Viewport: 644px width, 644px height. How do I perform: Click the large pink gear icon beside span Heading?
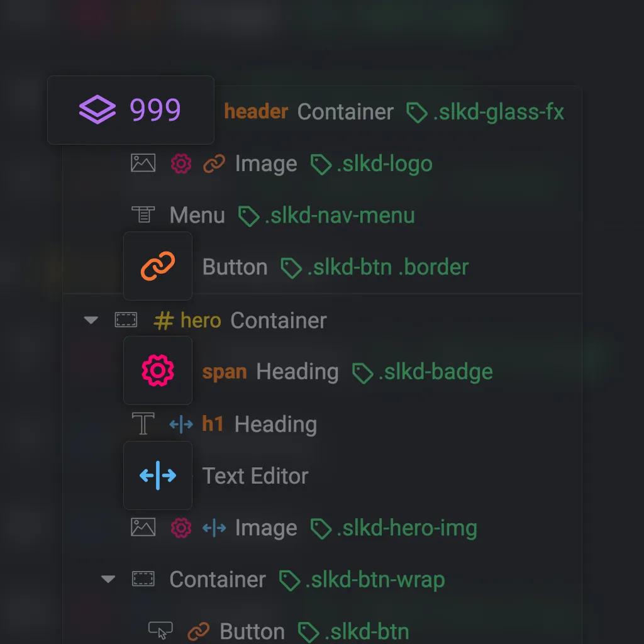point(158,370)
